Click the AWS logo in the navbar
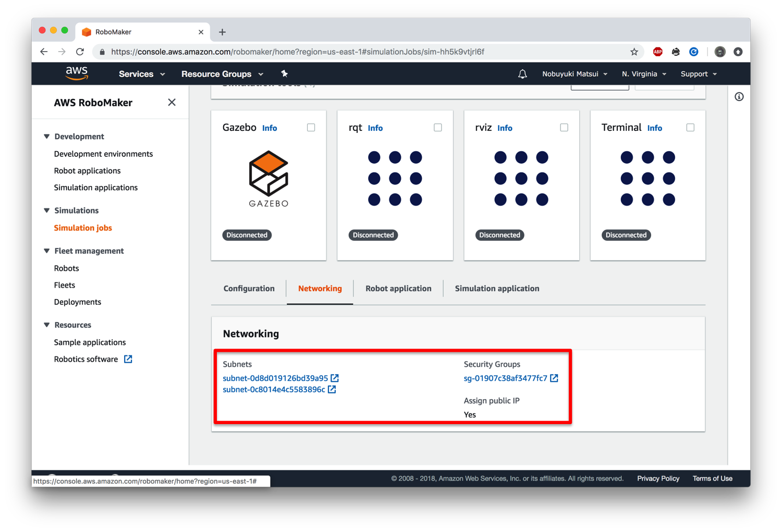 point(76,73)
